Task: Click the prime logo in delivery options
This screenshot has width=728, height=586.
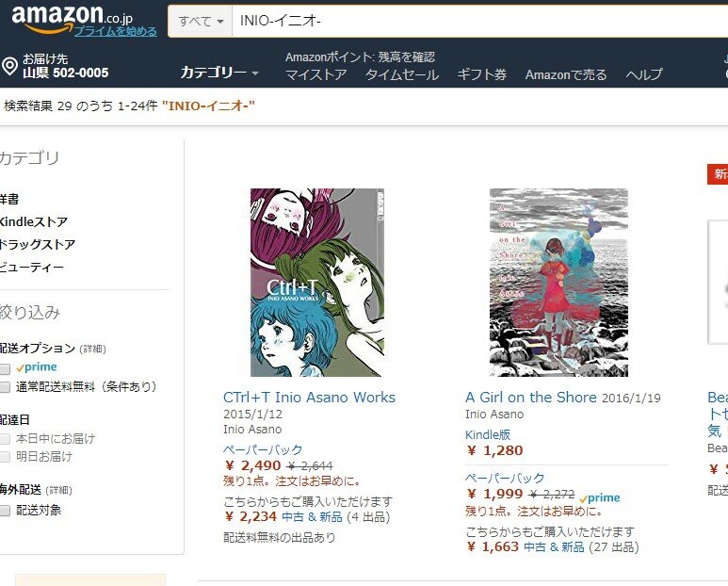Action: point(36,367)
